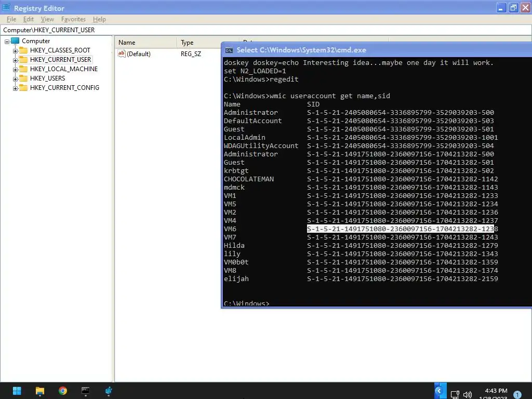Sort by the Type column header

(x=208, y=43)
